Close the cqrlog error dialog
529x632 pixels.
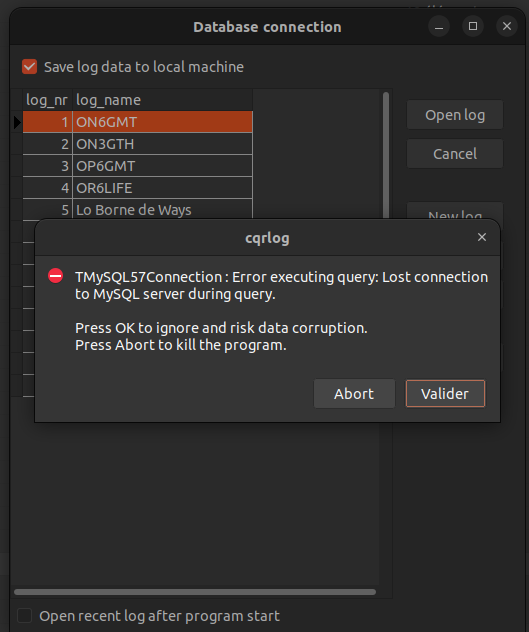(482, 237)
